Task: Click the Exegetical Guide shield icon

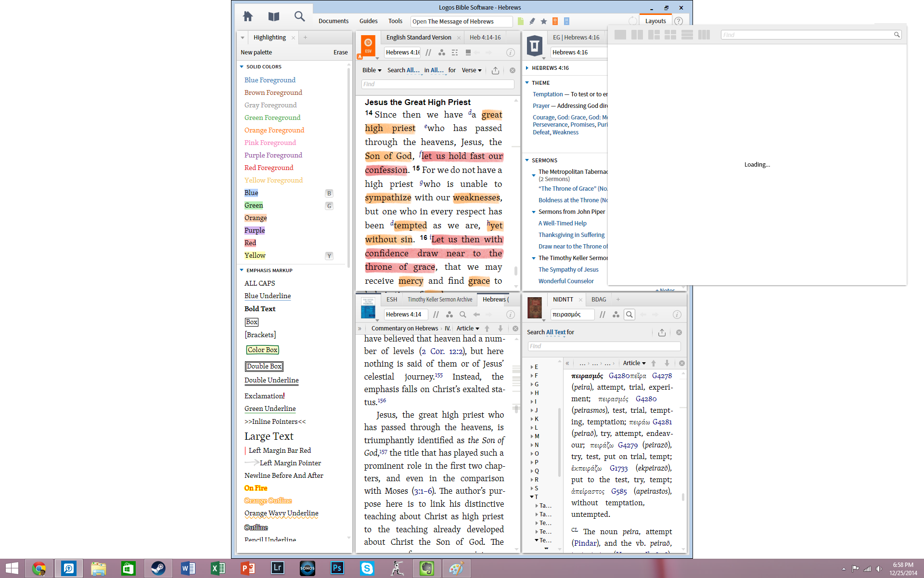Action: pos(534,46)
